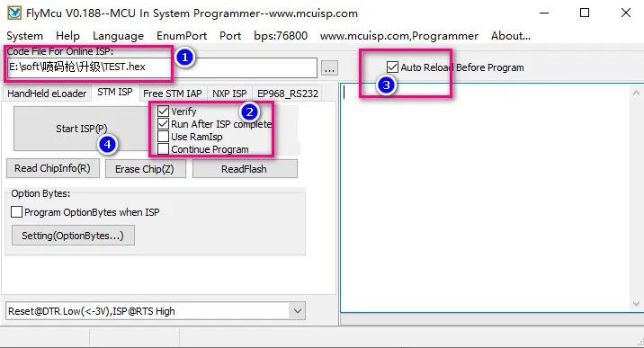644x348 pixels.
Task: Toggle Run After ISP complete checkbox
Action: [164, 124]
